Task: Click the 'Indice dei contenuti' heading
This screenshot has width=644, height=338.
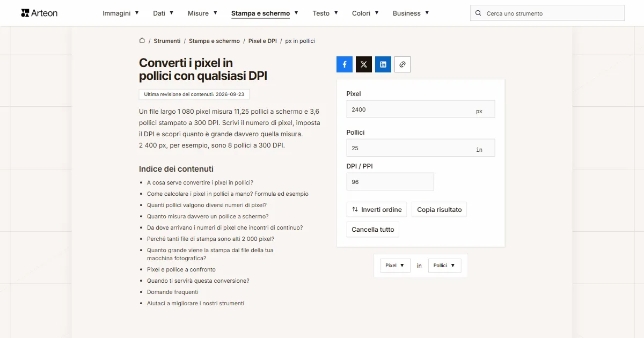Action: [176, 169]
